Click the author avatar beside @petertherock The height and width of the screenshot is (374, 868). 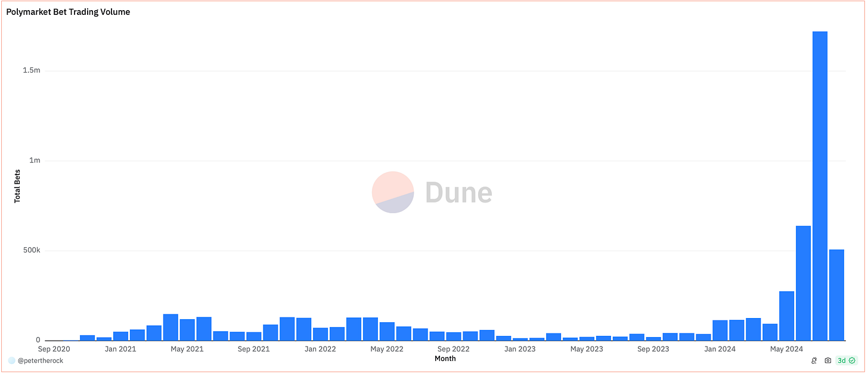pos(11,360)
